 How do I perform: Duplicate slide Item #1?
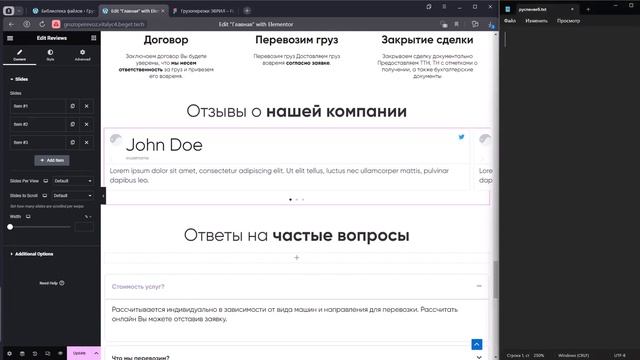(73, 106)
